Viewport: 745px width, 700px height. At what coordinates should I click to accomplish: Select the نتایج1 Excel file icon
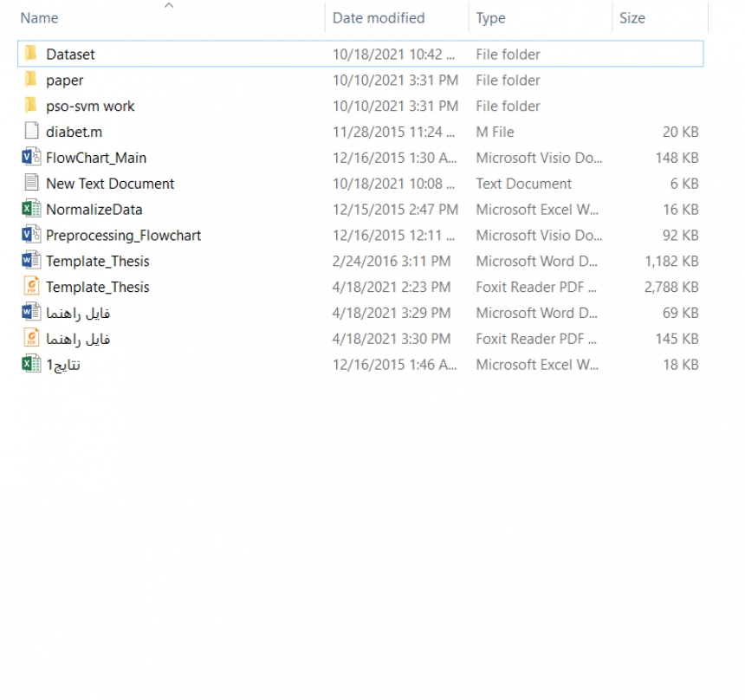coord(31,364)
